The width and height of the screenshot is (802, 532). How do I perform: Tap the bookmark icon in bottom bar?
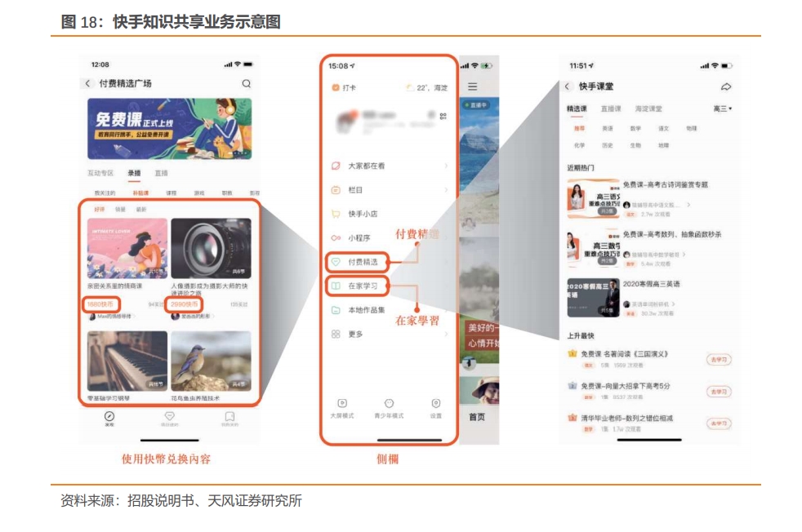pyautogui.click(x=229, y=418)
